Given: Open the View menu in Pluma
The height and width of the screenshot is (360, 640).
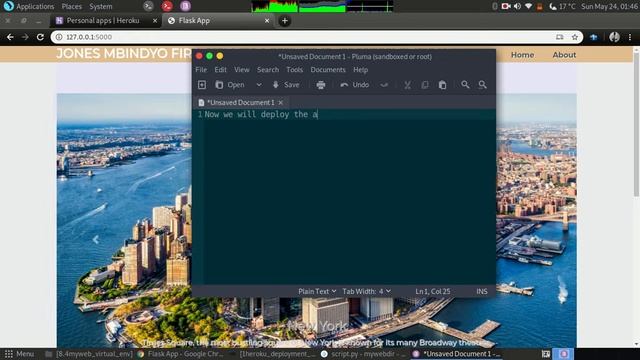Looking at the screenshot, I should coord(242,70).
